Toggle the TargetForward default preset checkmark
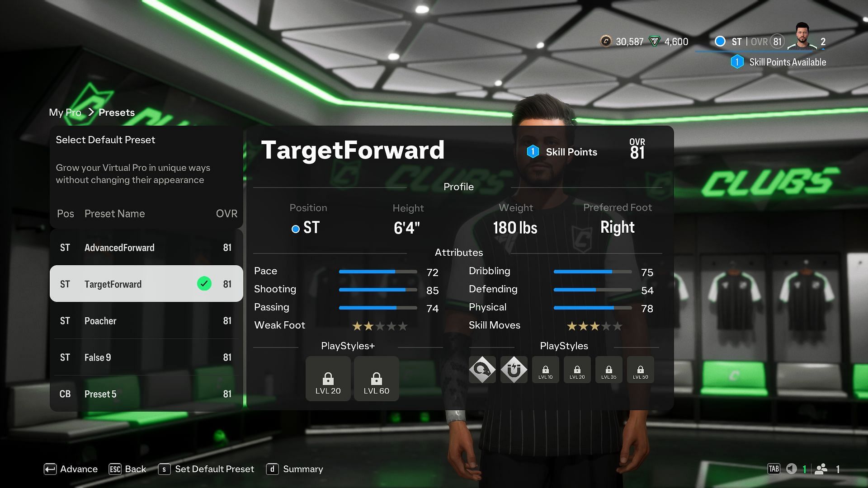Screen dimensions: 868x488 point(204,284)
